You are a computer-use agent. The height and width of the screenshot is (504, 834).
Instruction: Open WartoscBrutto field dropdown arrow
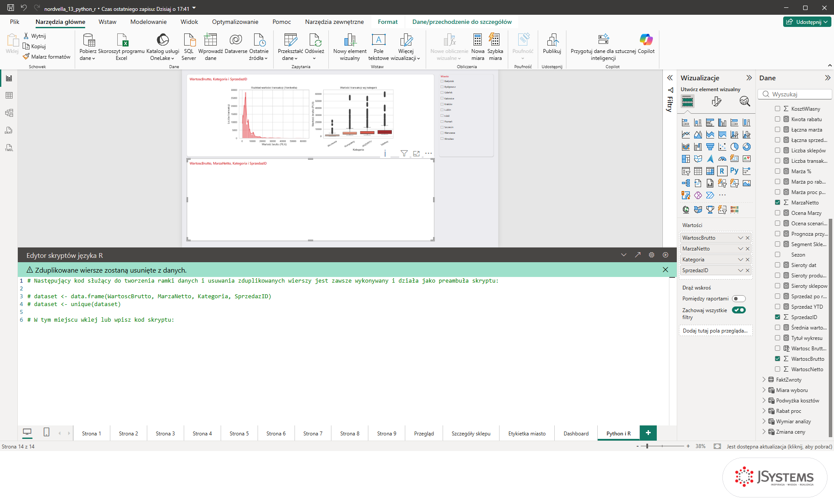click(741, 238)
